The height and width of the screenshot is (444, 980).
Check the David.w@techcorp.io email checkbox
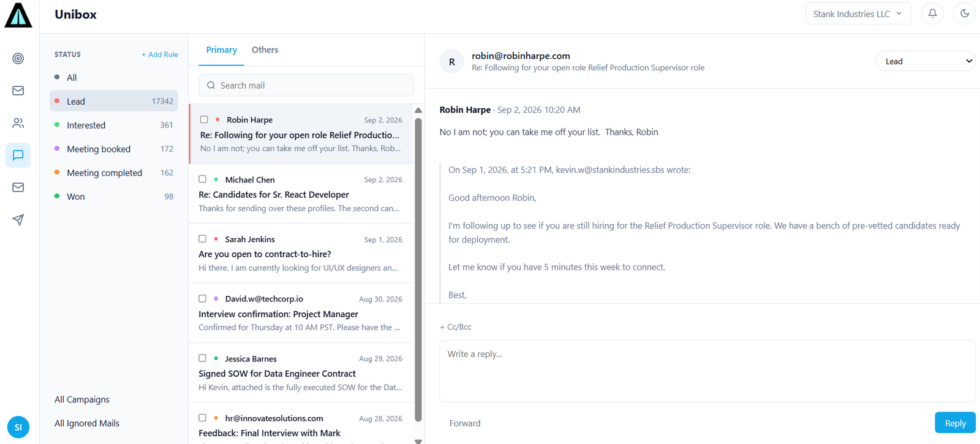pyautogui.click(x=203, y=299)
